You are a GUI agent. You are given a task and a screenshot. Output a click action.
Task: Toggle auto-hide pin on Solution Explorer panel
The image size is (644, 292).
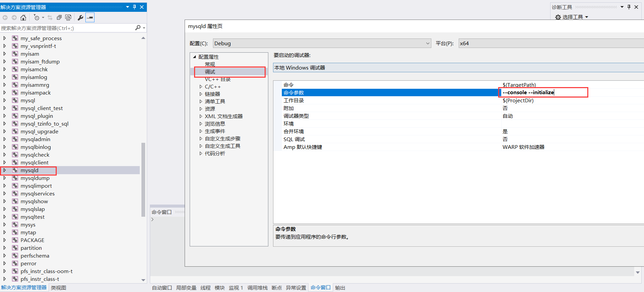pos(135,7)
